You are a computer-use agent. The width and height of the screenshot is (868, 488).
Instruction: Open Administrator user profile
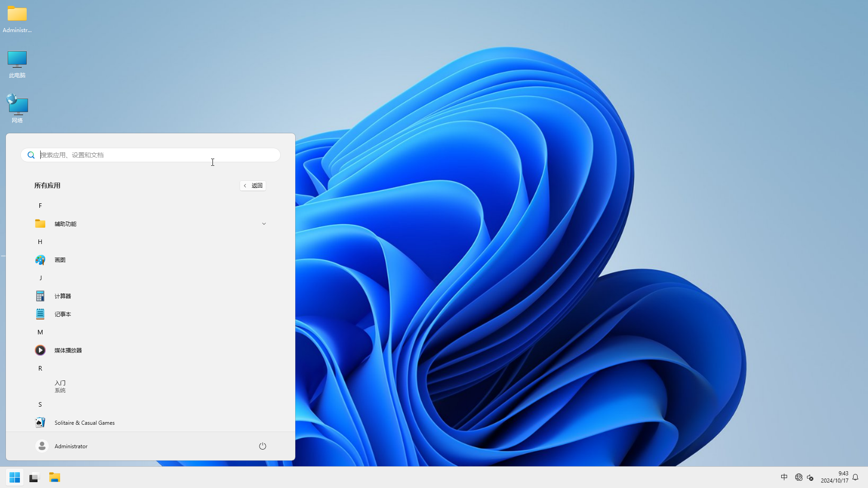point(61,446)
